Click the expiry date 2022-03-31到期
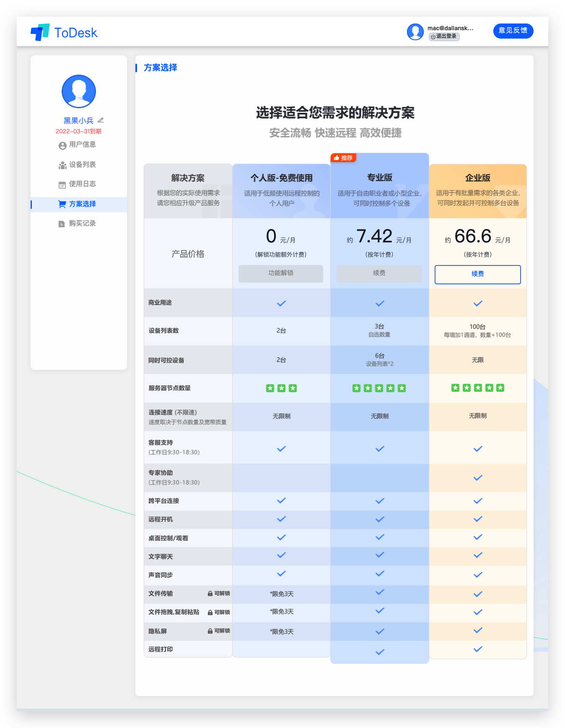Screen dimensions: 565x728 coord(79,131)
